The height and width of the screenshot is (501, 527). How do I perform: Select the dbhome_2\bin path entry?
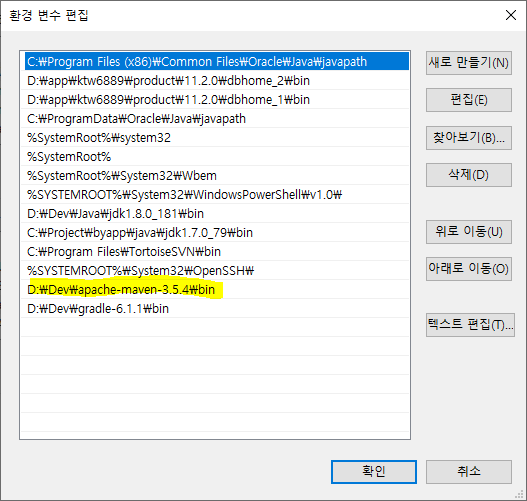[215, 81]
